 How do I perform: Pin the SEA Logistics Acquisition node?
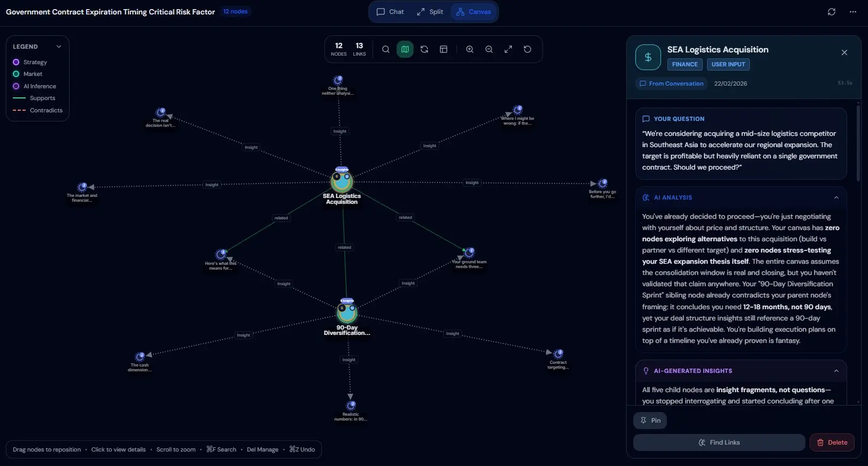coord(650,421)
